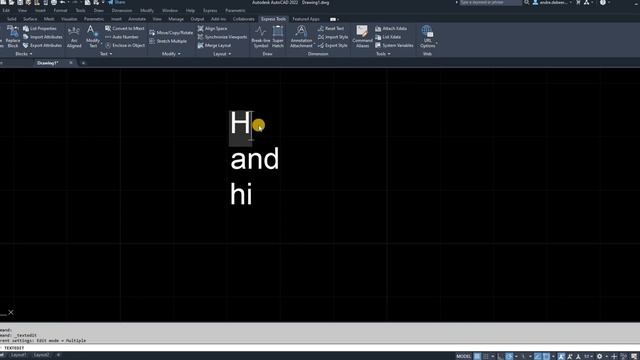Add a new drawing tab
This screenshot has height=360, width=640.
tap(83, 63)
